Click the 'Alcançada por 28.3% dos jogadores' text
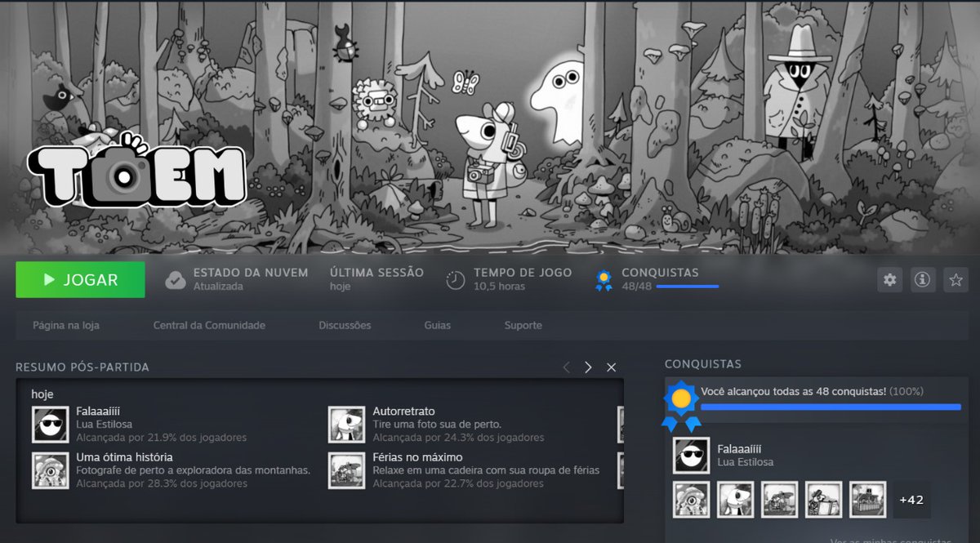The image size is (980, 543). pyautogui.click(x=162, y=484)
